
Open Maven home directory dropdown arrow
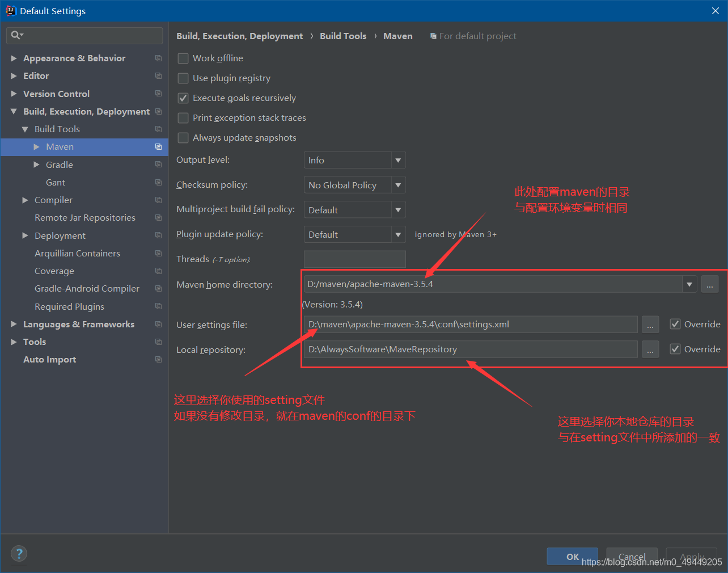point(689,284)
